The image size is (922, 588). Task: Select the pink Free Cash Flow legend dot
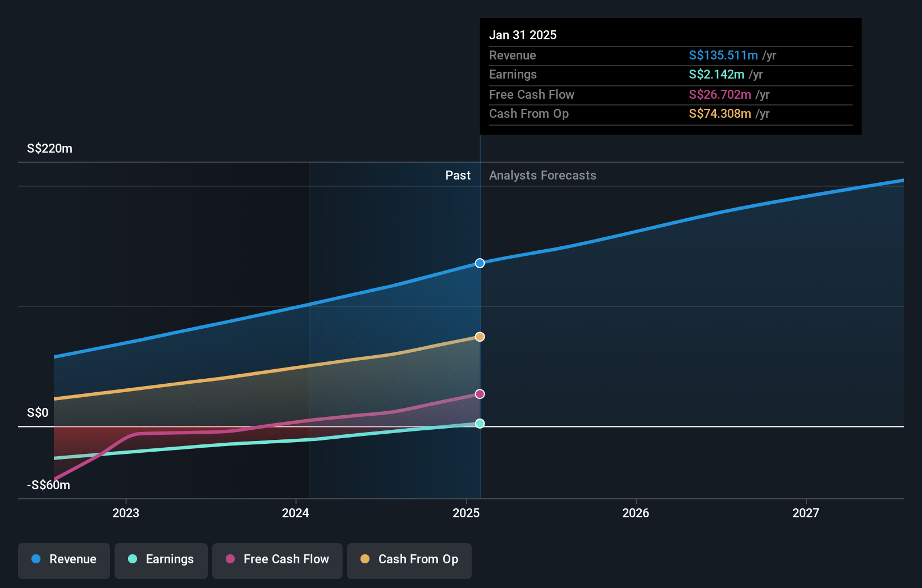pos(229,559)
